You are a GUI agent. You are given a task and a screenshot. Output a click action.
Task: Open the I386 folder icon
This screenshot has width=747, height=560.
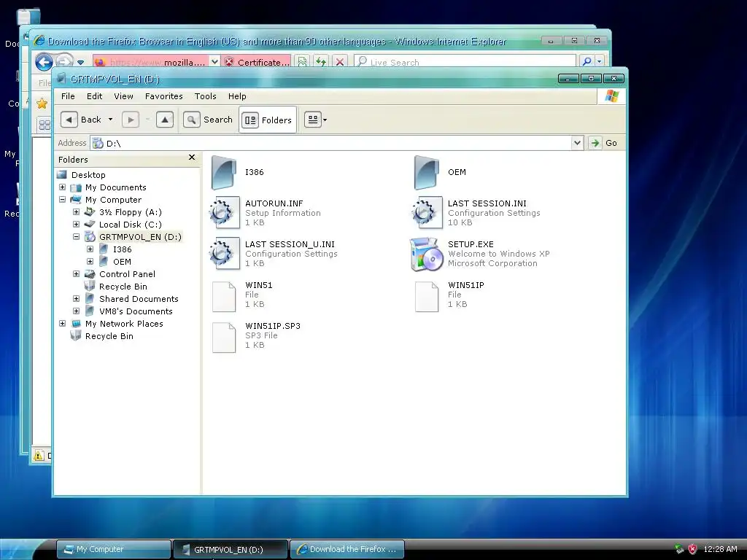tap(223, 172)
